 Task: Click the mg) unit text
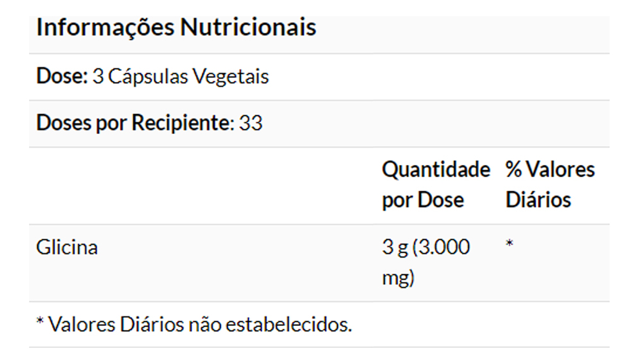pyautogui.click(x=398, y=278)
